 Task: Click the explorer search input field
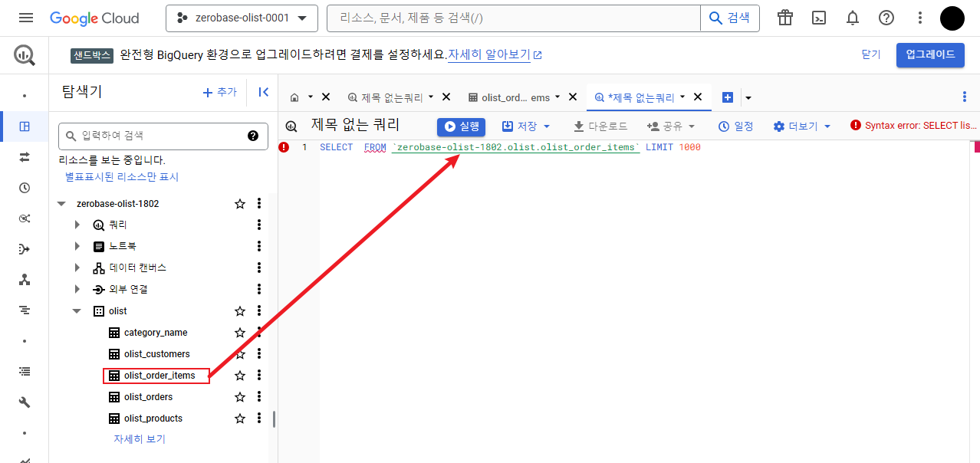[163, 136]
